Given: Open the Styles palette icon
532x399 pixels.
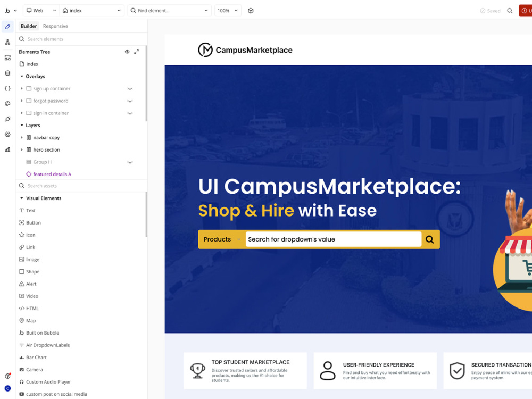Looking at the screenshot, I should (x=7, y=104).
